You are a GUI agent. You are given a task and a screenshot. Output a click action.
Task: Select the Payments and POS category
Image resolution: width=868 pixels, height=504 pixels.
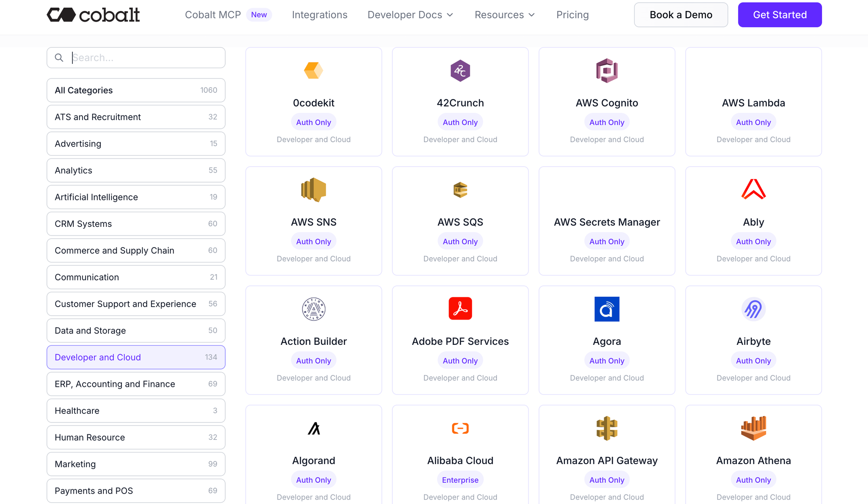click(136, 491)
